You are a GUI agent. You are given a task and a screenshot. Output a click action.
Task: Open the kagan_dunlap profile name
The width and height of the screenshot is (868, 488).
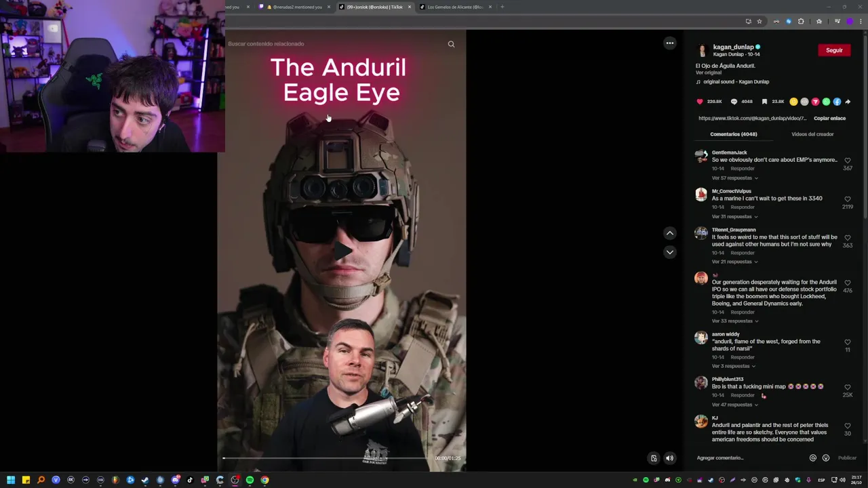point(733,47)
